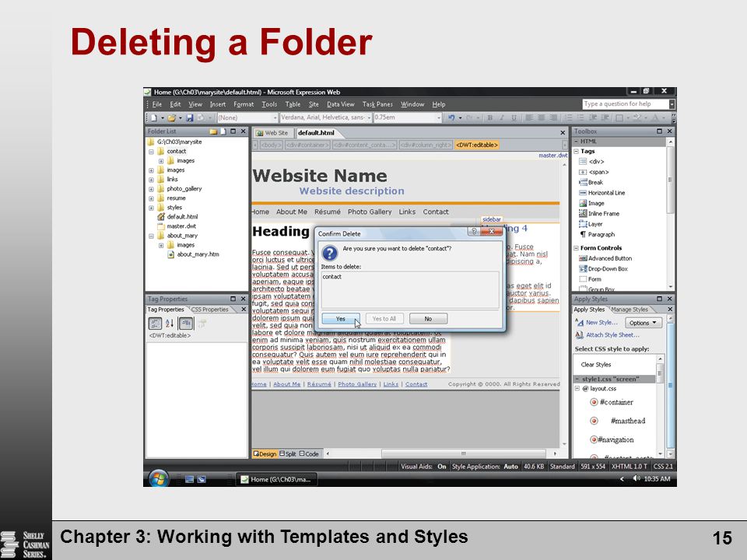747x560 pixels.
Task: Expand the resume folder
Action: pyautogui.click(x=151, y=198)
